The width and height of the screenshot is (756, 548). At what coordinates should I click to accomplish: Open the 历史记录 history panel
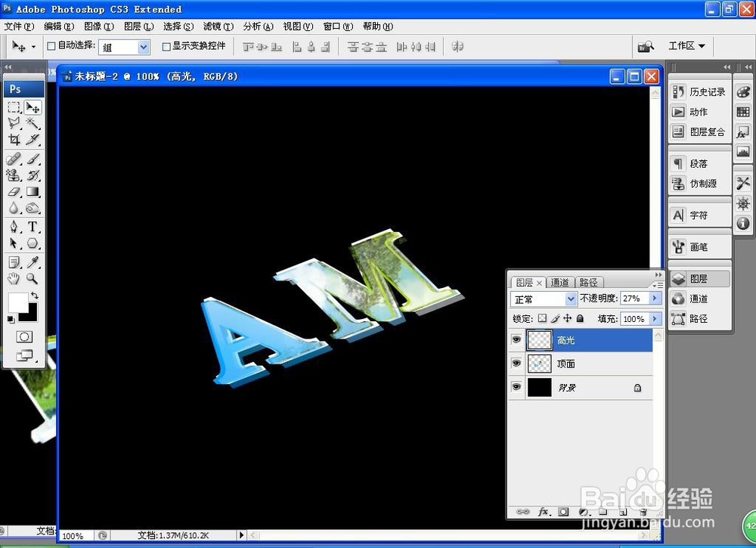click(x=699, y=91)
